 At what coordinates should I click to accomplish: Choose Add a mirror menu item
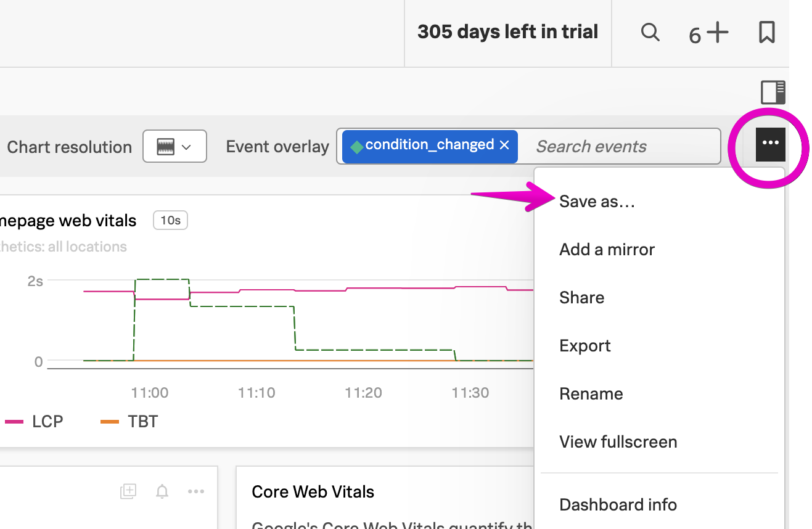tap(607, 250)
